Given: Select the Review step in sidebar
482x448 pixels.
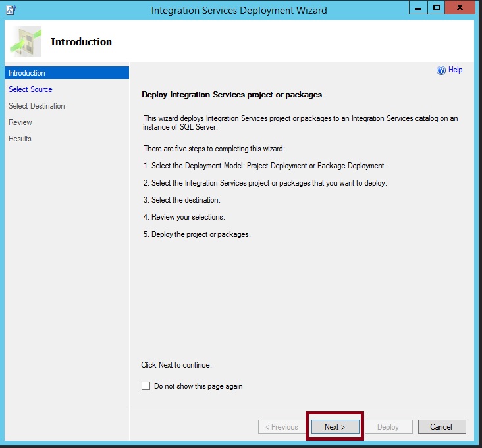Looking at the screenshot, I should tap(20, 122).
